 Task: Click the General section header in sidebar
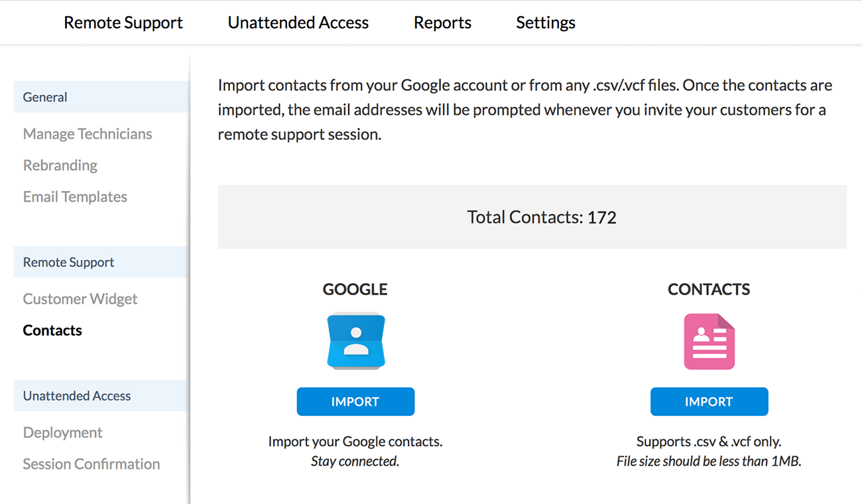[x=45, y=97]
